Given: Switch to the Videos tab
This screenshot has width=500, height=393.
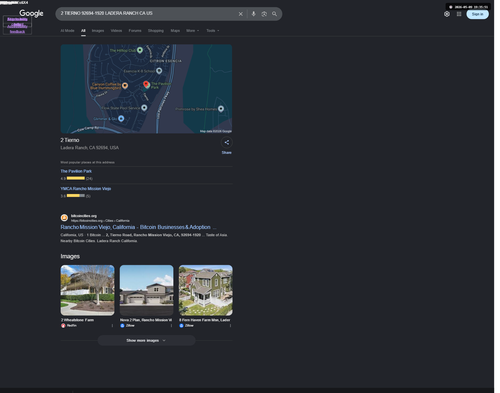Looking at the screenshot, I should coord(116,31).
